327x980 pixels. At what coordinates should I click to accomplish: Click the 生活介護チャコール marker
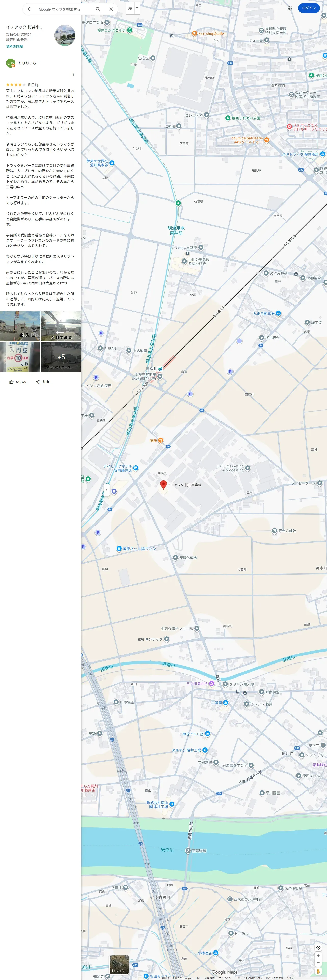coord(197,628)
